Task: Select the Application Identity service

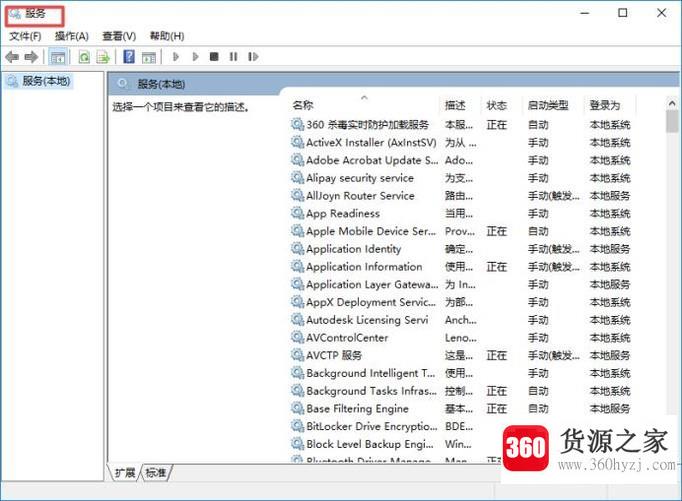Action: pos(460,249)
